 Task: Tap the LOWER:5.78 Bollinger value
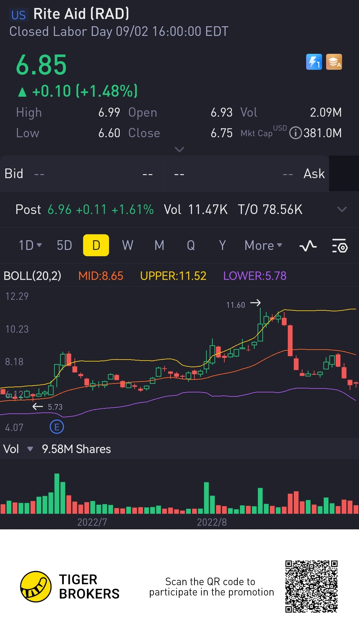[x=255, y=276]
